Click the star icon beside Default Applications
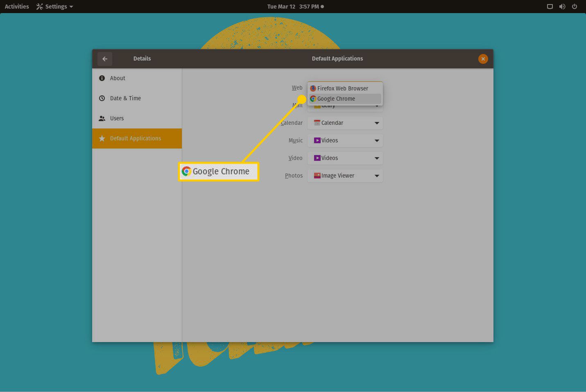Image resolution: width=586 pixels, height=392 pixels. click(x=102, y=138)
